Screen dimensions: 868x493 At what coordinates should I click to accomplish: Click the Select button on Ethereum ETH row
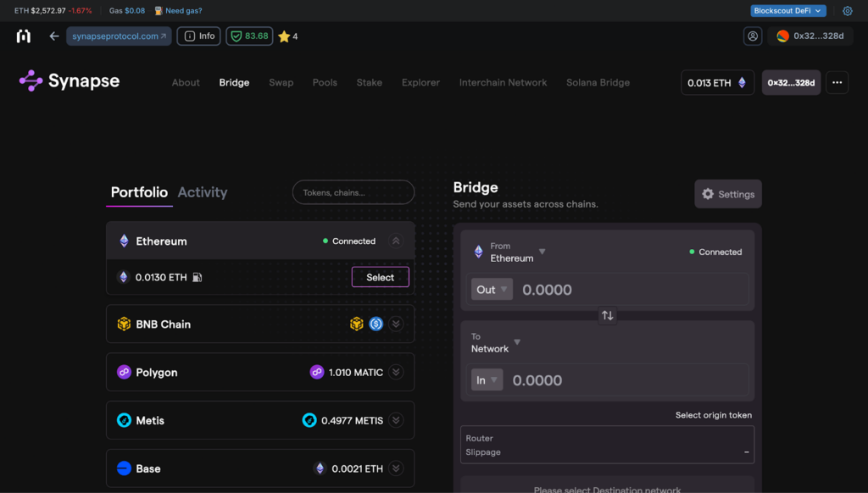380,277
